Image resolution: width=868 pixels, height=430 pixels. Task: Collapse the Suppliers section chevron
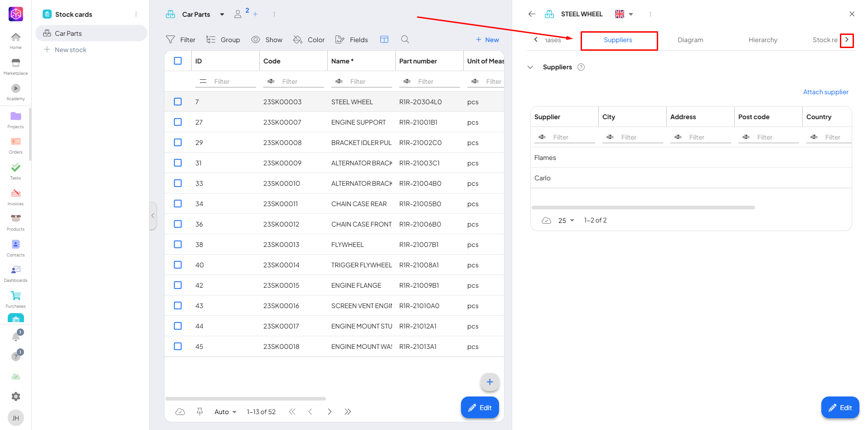pos(530,67)
